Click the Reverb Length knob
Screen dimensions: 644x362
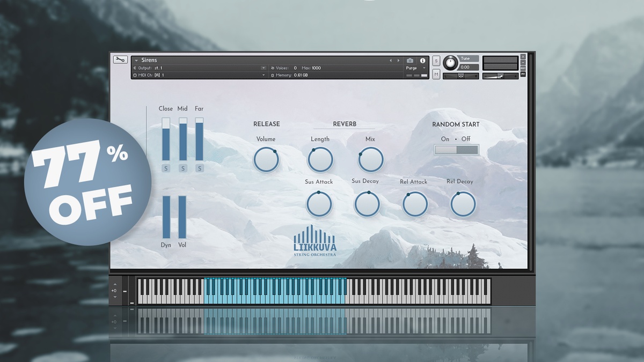tap(320, 160)
